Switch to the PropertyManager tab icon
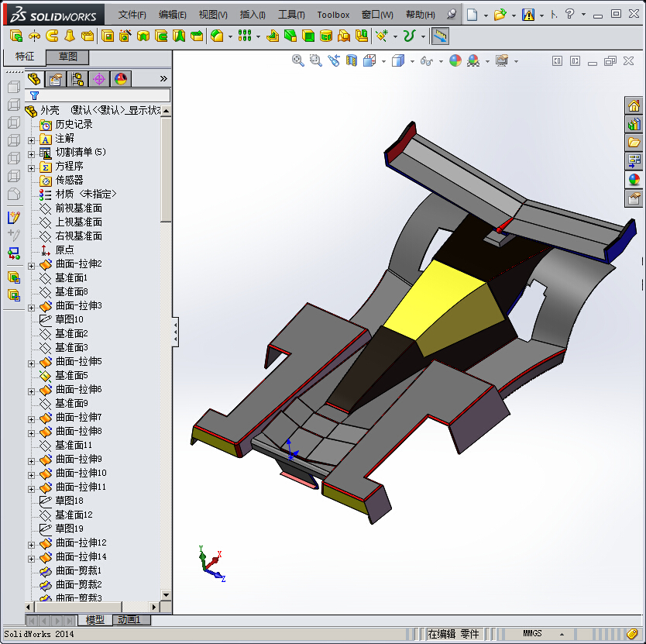Image resolution: width=646 pixels, height=644 pixels. 55,78
